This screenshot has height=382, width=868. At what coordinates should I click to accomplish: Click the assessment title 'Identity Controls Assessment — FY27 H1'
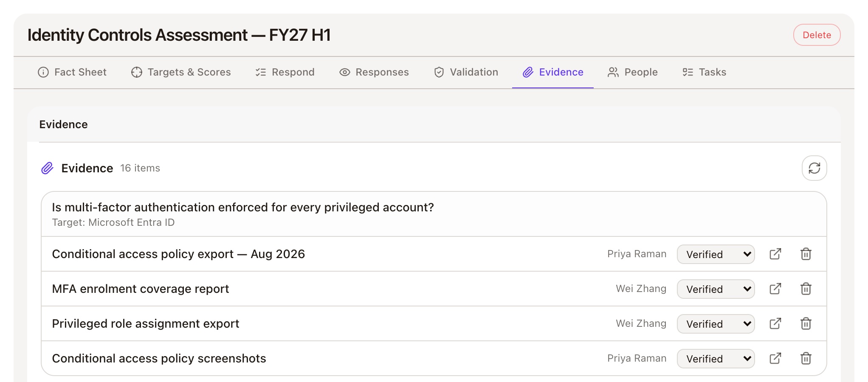(x=179, y=35)
